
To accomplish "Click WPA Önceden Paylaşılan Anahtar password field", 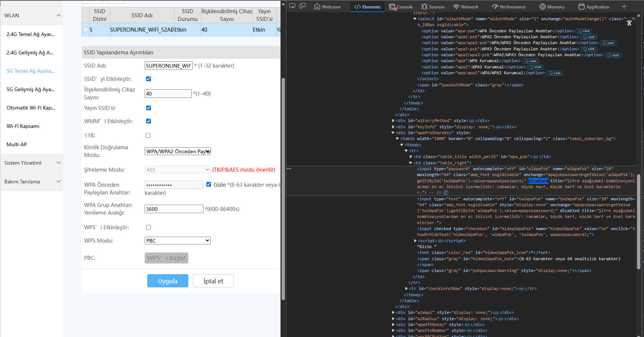I will (x=174, y=184).
